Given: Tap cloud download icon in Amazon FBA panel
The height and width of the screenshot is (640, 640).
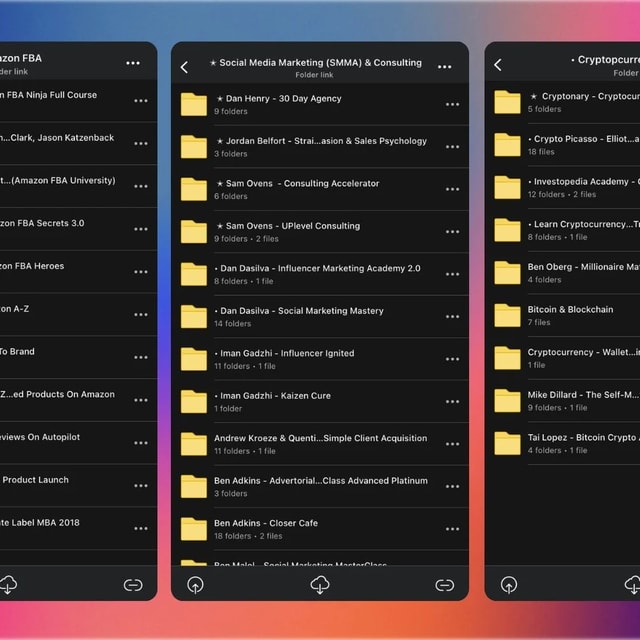Looking at the screenshot, I should (8, 585).
